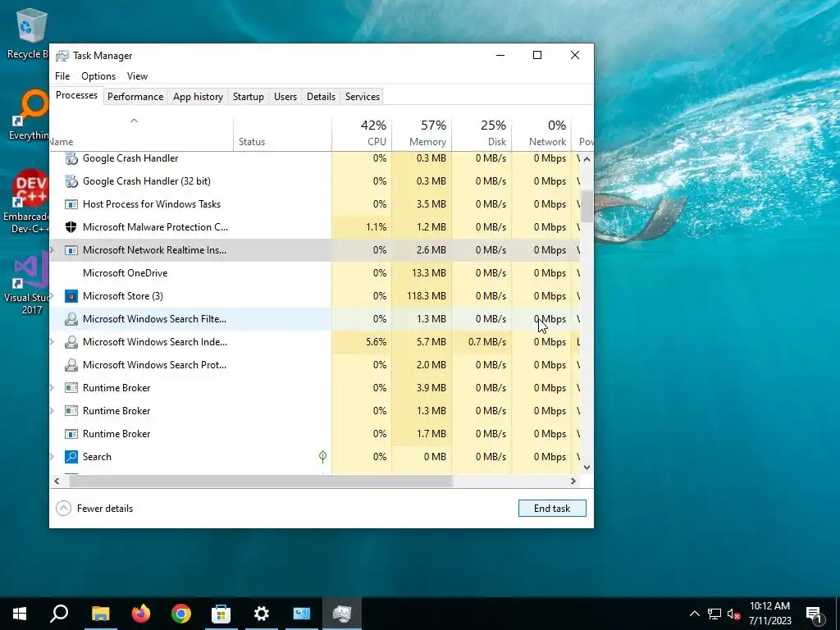
Task: Launch Firefox from the taskbar
Action: point(141,614)
